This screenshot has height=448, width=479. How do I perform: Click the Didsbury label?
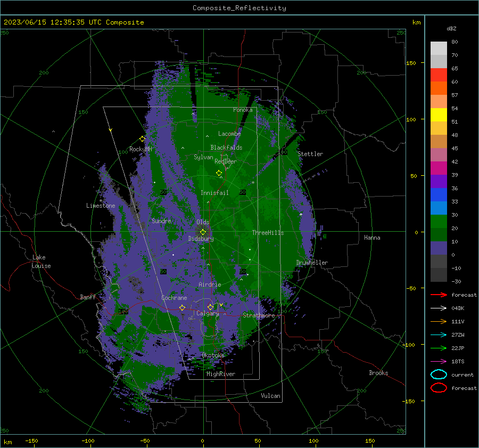click(201, 239)
